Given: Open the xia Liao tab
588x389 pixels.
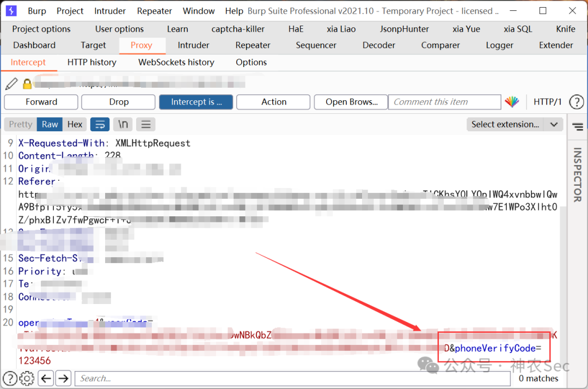Looking at the screenshot, I should [x=341, y=29].
